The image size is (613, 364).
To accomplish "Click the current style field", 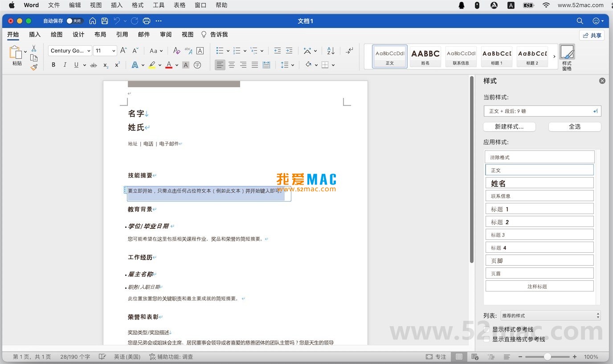I will click(x=542, y=111).
